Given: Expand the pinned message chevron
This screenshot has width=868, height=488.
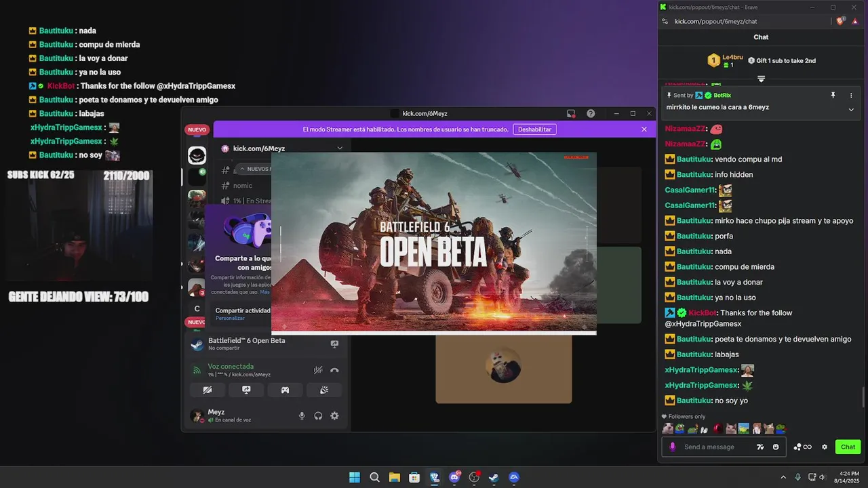Looking at the screenshot, I should [x=851, y=109].
